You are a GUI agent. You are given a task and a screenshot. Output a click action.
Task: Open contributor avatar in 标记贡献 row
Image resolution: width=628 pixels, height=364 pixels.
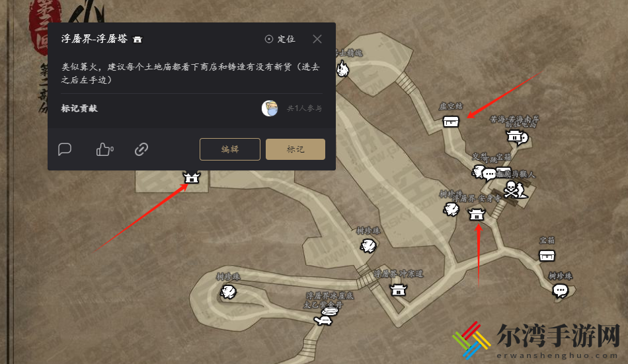(x=270, y=108)
